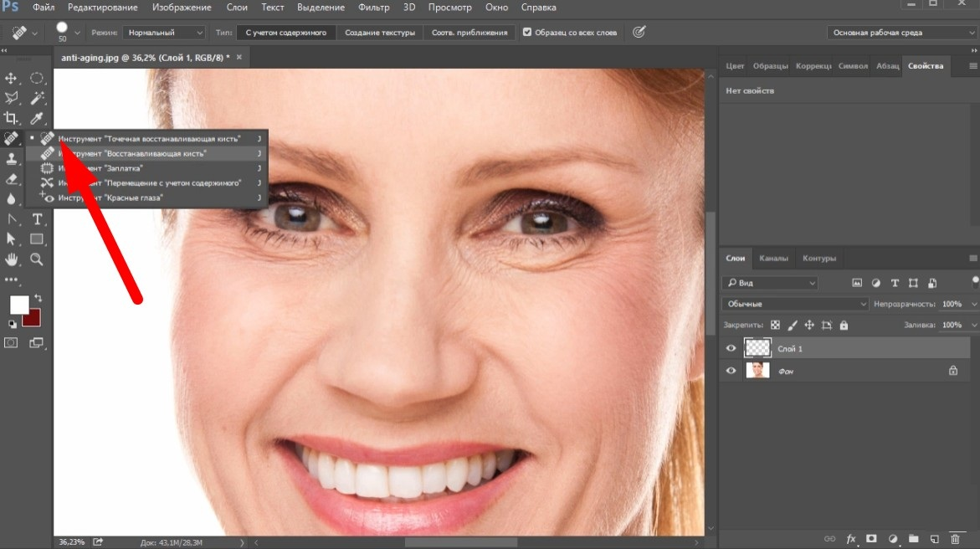Filter layers by type T icon
The width and height of the screenshot is (980, 549).
click(895, 283)
